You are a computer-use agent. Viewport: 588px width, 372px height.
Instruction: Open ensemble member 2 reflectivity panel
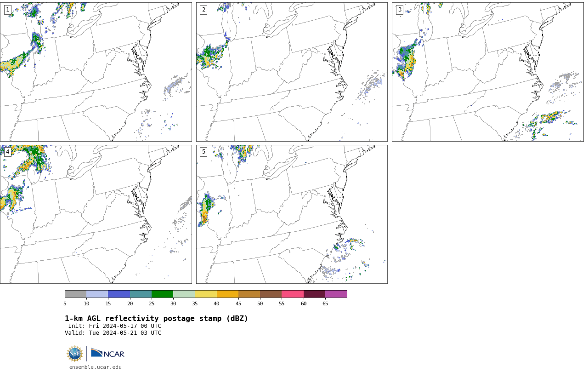tap(292, 72)
